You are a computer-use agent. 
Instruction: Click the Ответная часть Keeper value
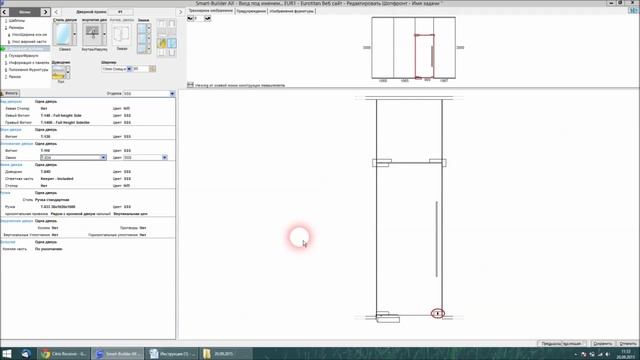tap(57, 179)
